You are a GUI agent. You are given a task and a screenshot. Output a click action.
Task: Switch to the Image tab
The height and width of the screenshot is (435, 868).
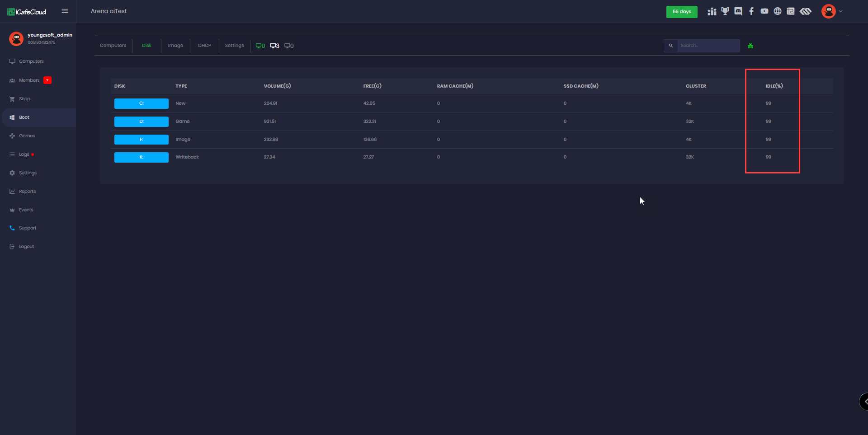click(x=175, y=46)
